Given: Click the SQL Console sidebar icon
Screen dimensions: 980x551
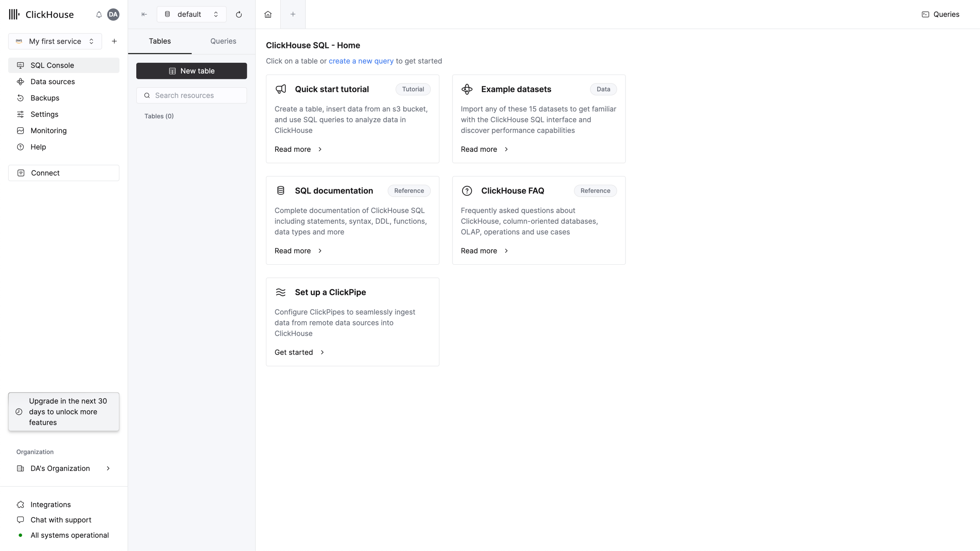Looking at the screenshot, I should point(20,65).
